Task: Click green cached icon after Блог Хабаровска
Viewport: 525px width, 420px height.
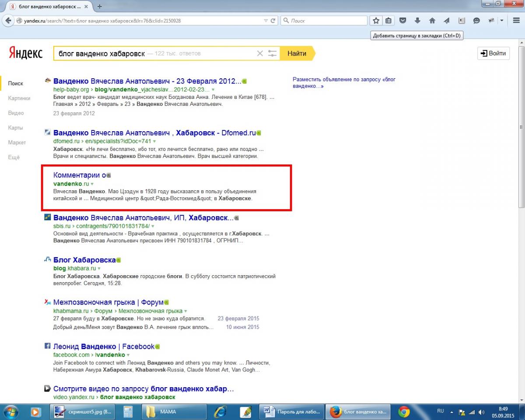Action: pyautogui.click(x=118, y=260)
